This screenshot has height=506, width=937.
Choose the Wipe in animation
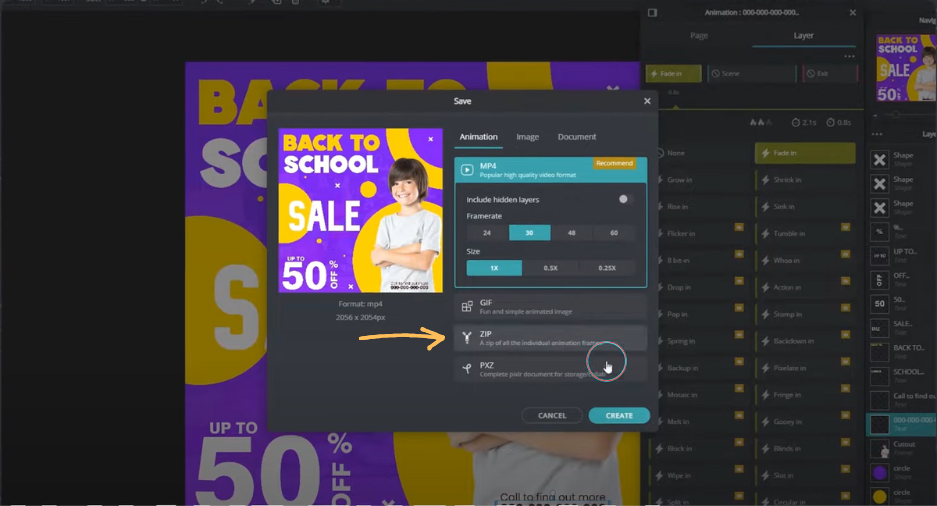pos(699,476)
